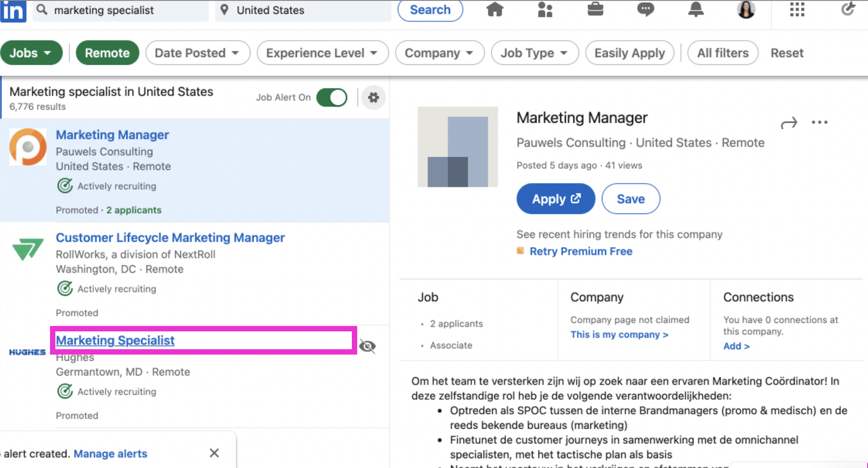
Task: Open more options three-dot menu
Action: pyautogui.click(x=819, y=122)
